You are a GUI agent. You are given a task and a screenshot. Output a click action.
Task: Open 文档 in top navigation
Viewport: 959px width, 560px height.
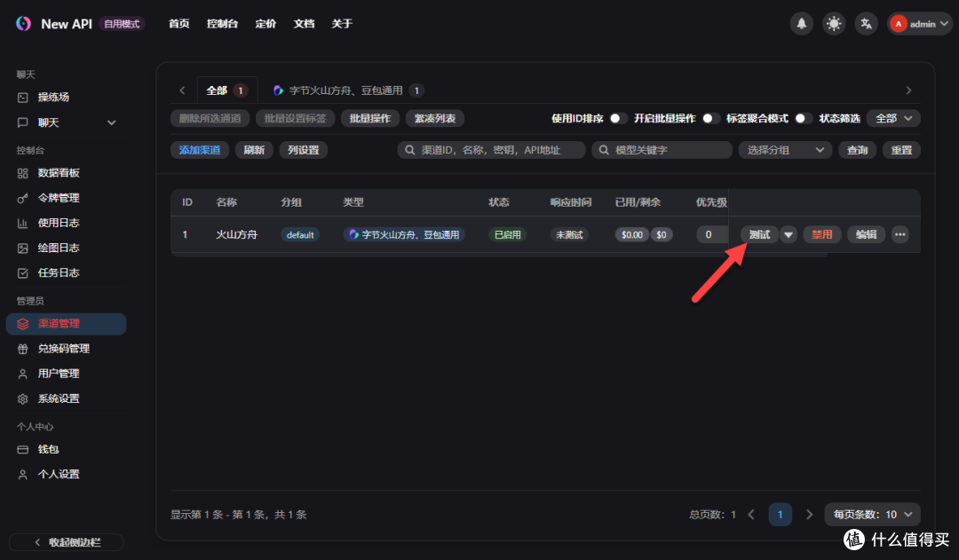tap(304, 24)
